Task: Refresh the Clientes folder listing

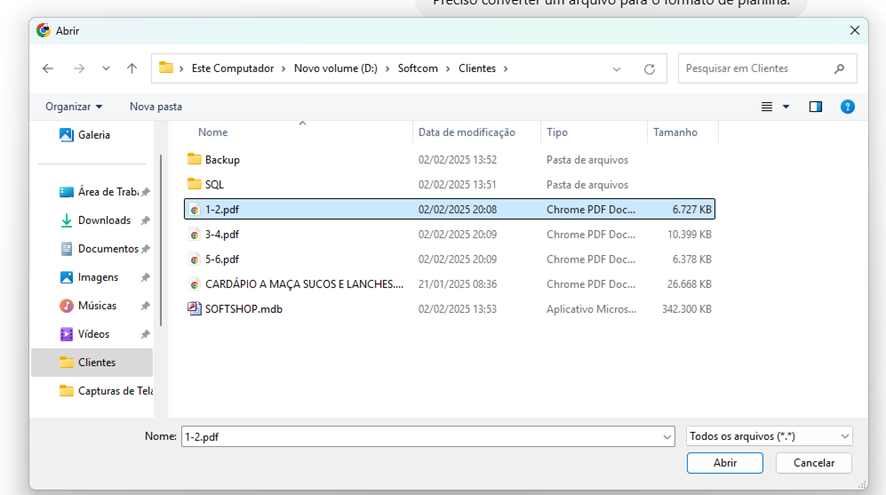Action: (649, 69)
